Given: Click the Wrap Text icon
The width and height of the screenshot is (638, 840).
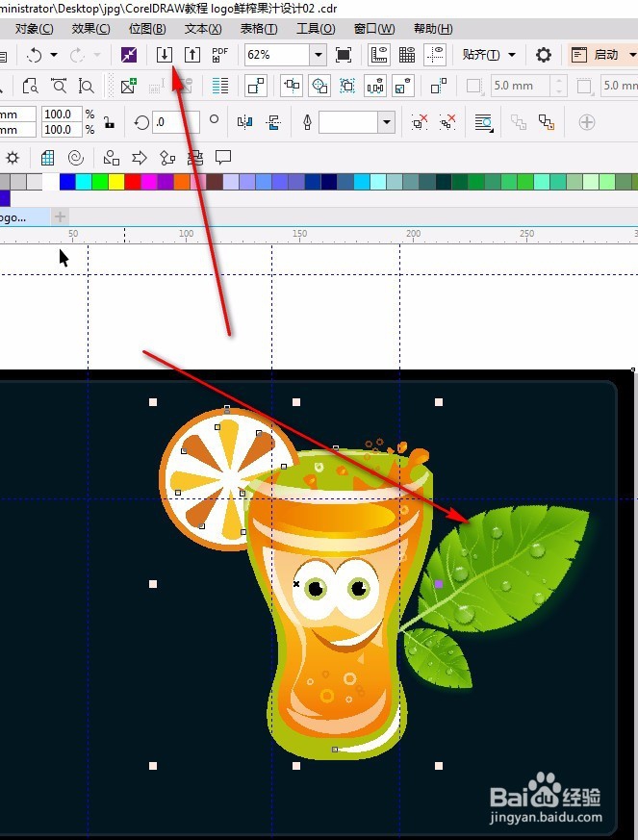Looking at the screenshot, I should point(484,122).
